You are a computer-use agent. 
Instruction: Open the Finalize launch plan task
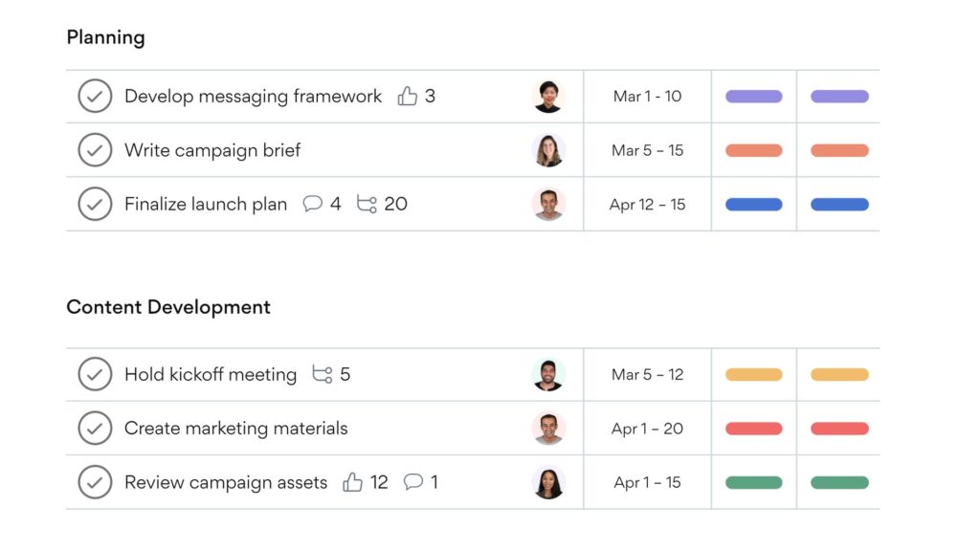pos(206,204)
